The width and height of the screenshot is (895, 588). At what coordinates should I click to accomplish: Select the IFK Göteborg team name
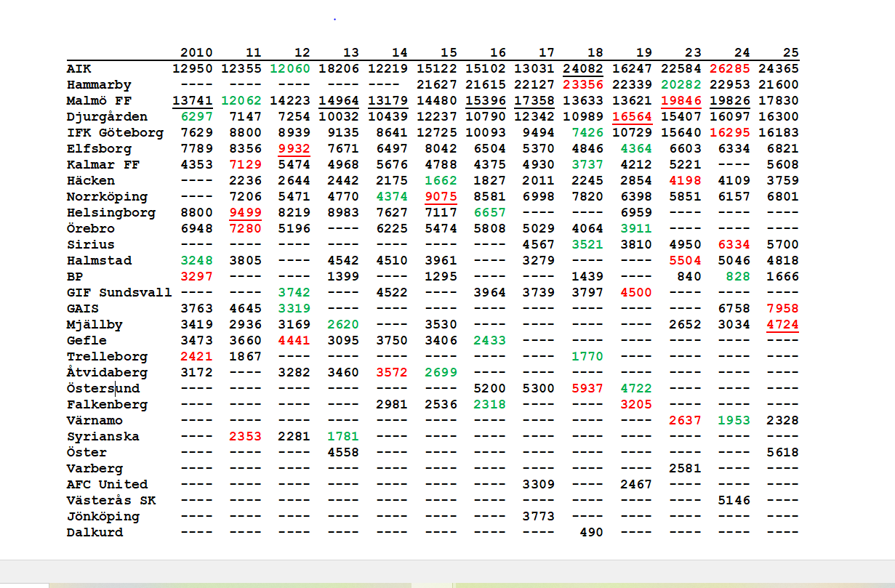click(115, 133)
